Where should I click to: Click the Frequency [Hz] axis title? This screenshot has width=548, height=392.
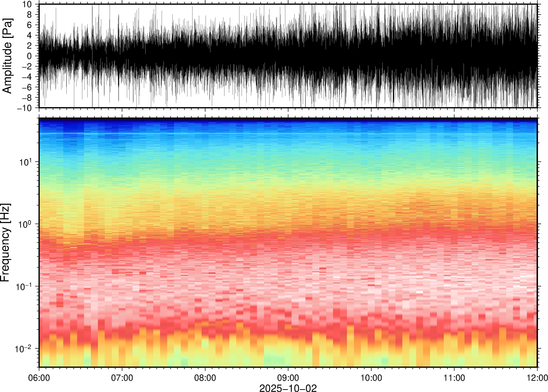coord(5,242)
